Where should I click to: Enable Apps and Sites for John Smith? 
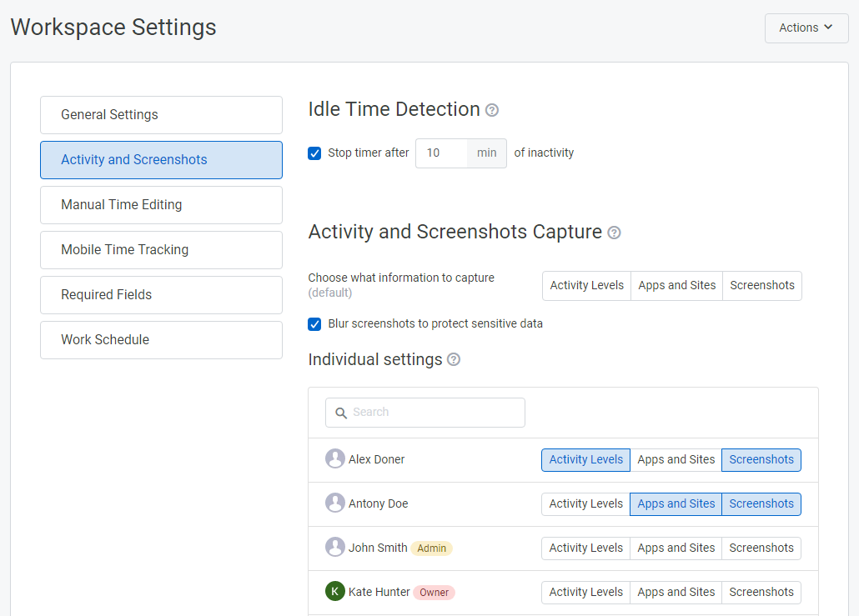click(676, 548)
